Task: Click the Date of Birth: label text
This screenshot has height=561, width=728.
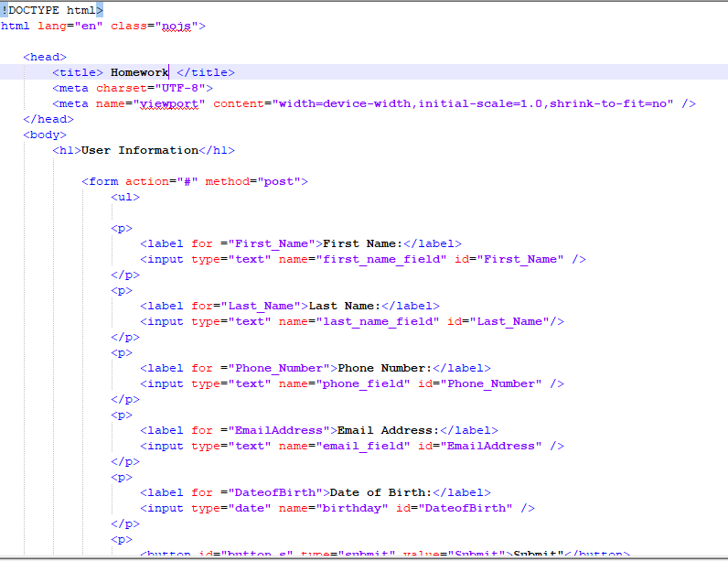Action: (380, 492)
